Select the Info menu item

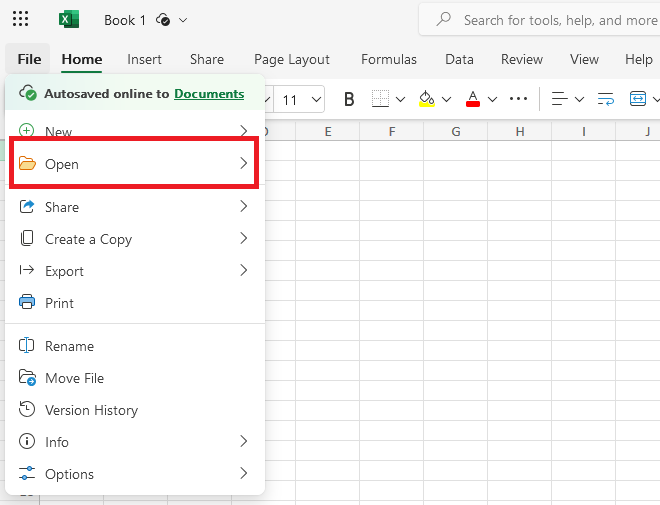(x=135, y=441)
